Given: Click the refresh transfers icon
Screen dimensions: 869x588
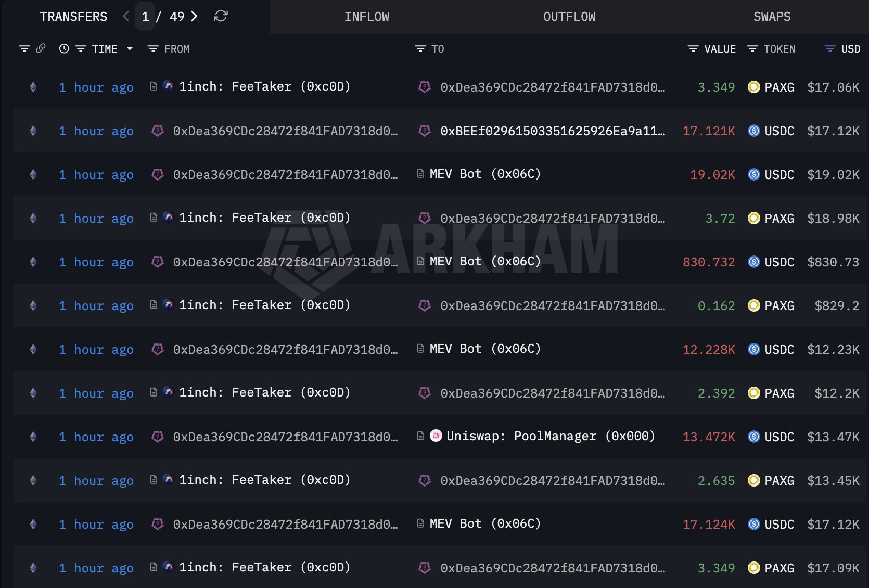Looking at the screenshot, I should click(221, 16).
